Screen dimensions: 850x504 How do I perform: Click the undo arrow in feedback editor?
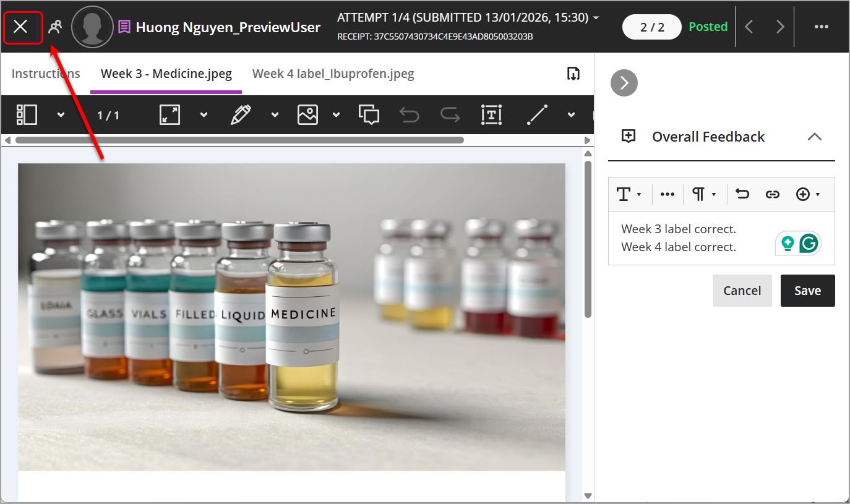point(742,194)
